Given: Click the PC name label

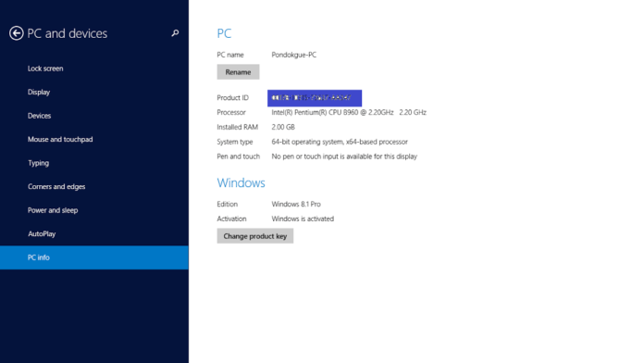Looking at the screenshot, I should tap(230, 55).
